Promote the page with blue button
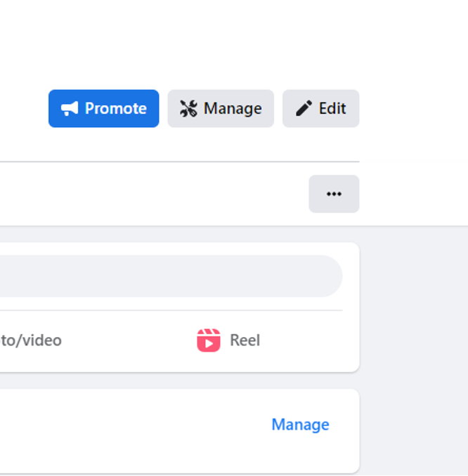Viewport: 468px width, 476px height. tap(103, 109)
